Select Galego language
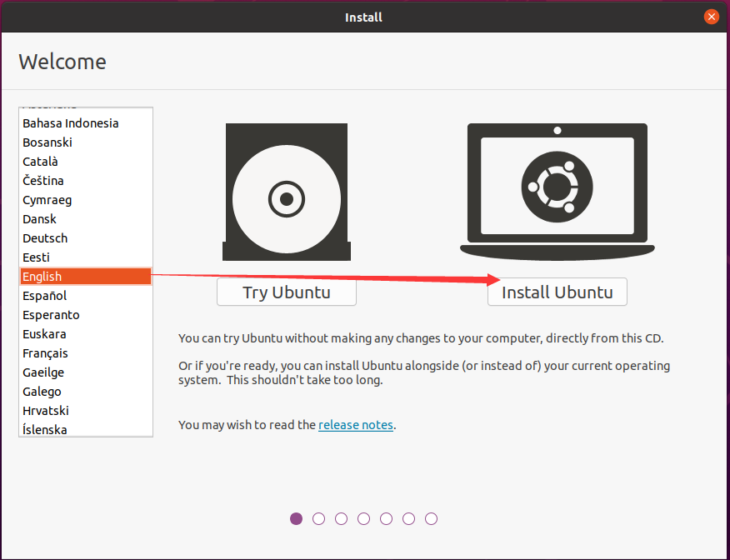 [86, 392]
